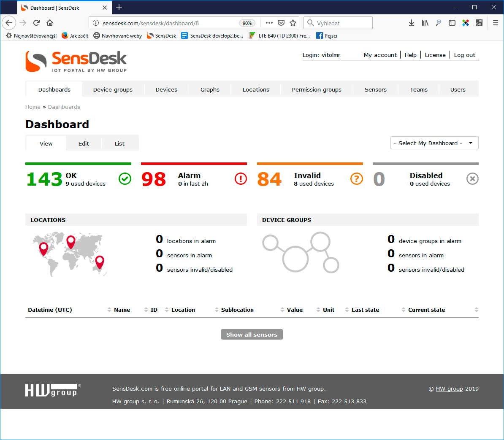The image size is (504, 440).
Task: Open the Graphs menu item
Action: pyautogui.click(x=210, y=89)
